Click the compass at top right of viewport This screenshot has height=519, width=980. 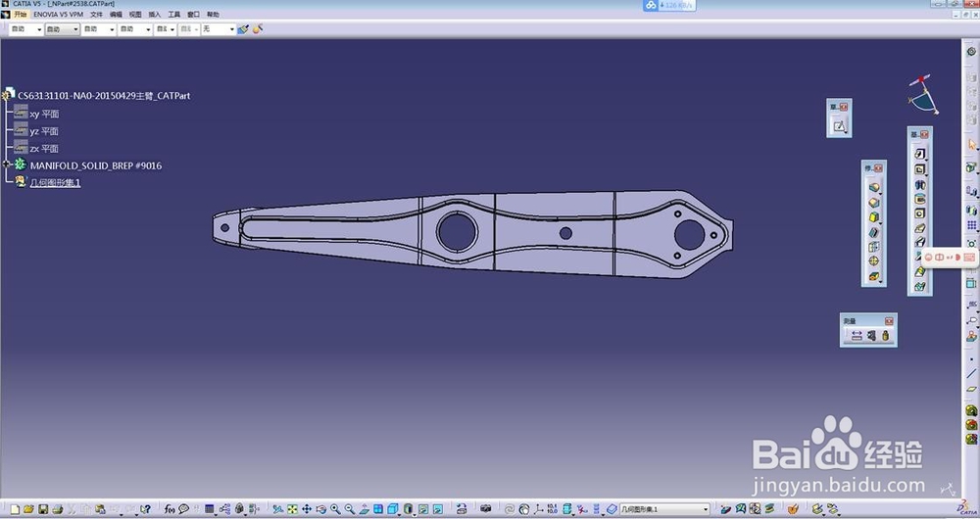(x=922, y=94)
